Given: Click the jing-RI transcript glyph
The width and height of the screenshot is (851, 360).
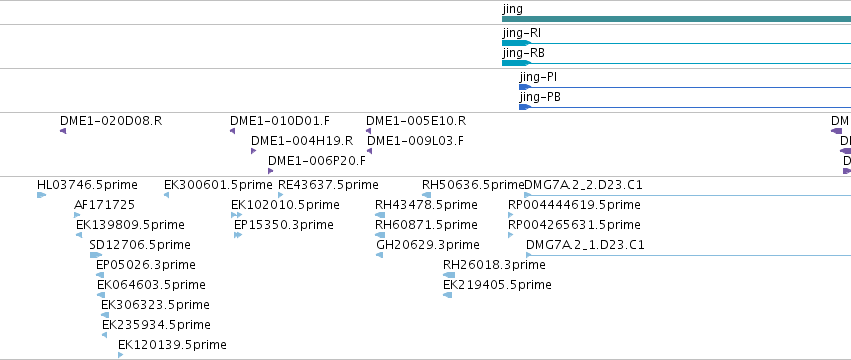Looking at the screenshot, I should (x=676, y=43).
